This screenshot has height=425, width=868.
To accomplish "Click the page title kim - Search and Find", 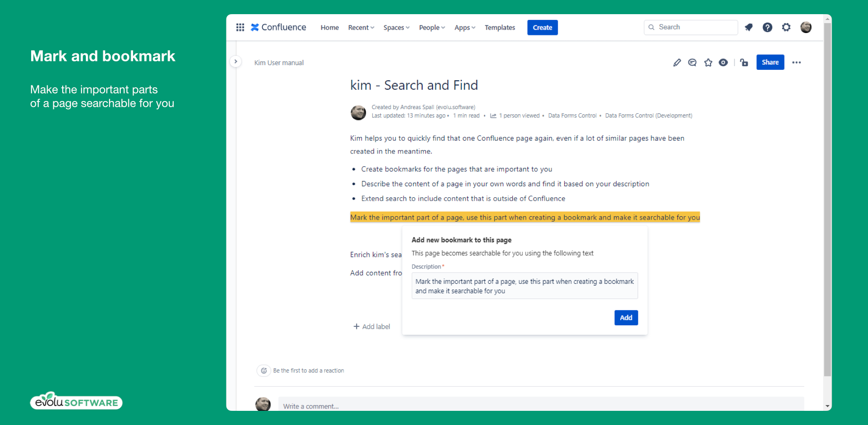I will [x=414, y=85].
